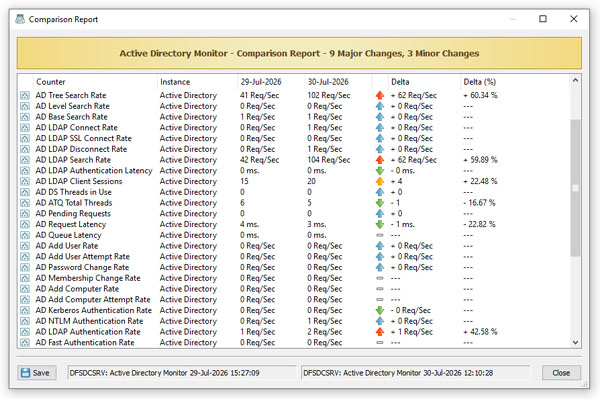Select the counter icon for AD DS Threads in Use
The image size is (600, 399).
[25, 192]
